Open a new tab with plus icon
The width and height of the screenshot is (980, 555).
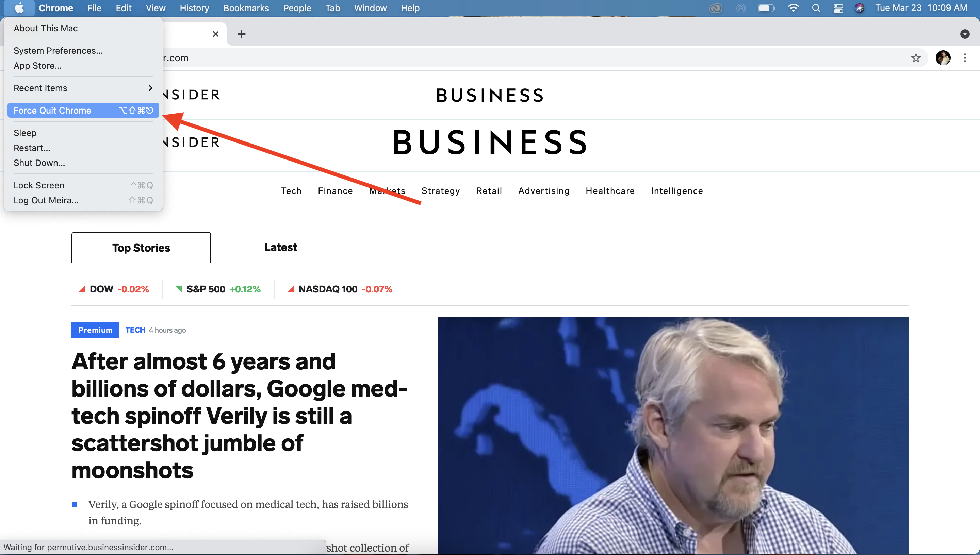[x=241, y=34]
